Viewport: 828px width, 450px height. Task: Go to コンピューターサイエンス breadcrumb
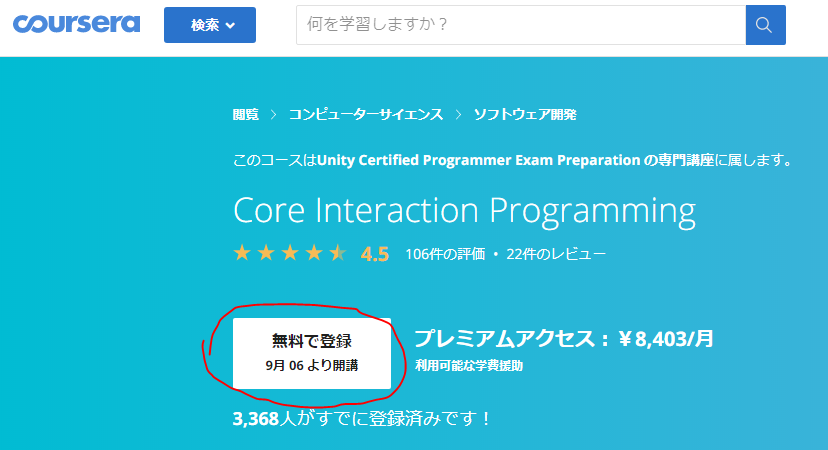point(365,114)
